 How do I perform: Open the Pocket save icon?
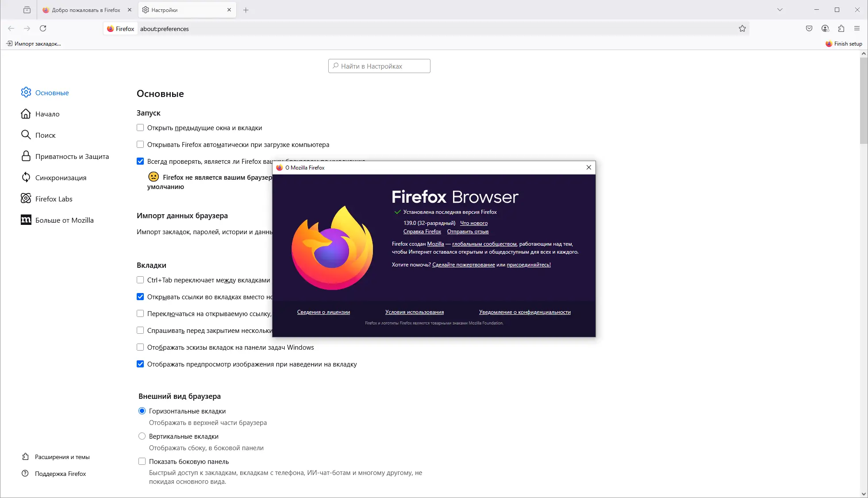coord(809,29)
